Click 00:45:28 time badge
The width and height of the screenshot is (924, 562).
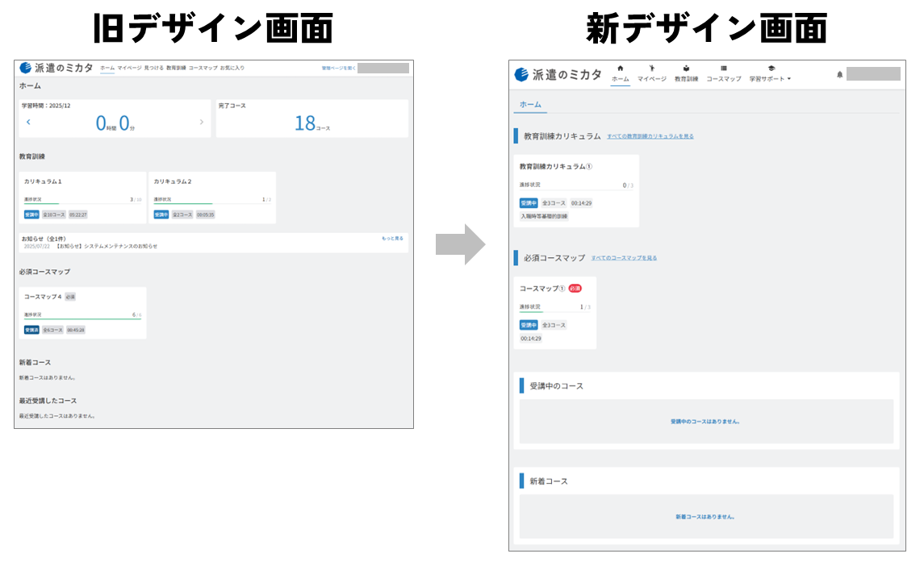76,330
